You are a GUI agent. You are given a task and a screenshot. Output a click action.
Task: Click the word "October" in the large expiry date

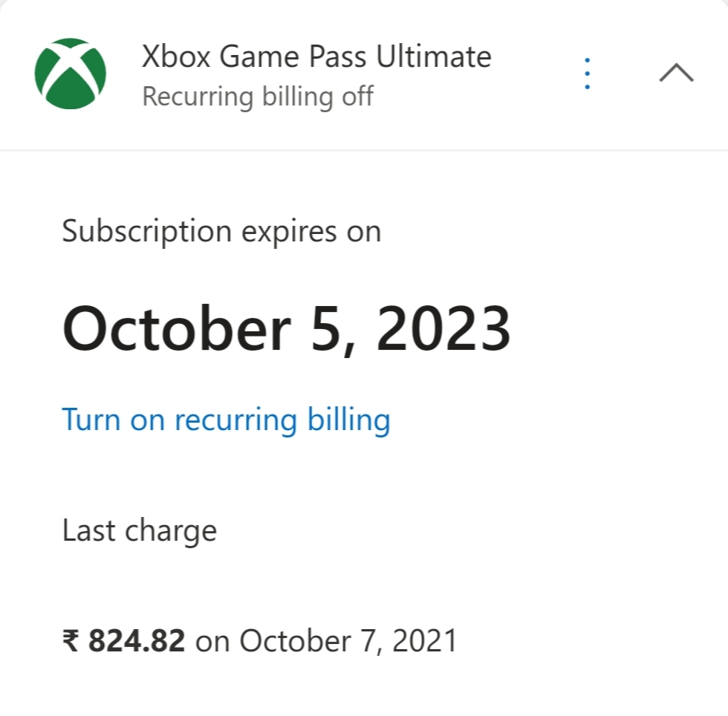(x=176, y=328)
